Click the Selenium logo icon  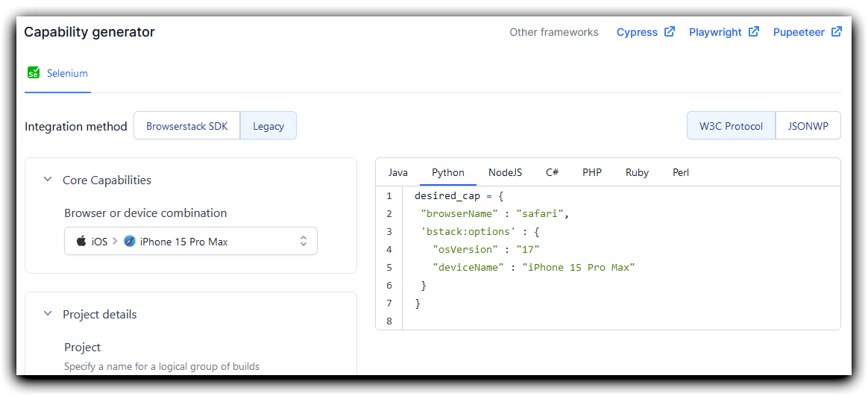pos(34,72)
